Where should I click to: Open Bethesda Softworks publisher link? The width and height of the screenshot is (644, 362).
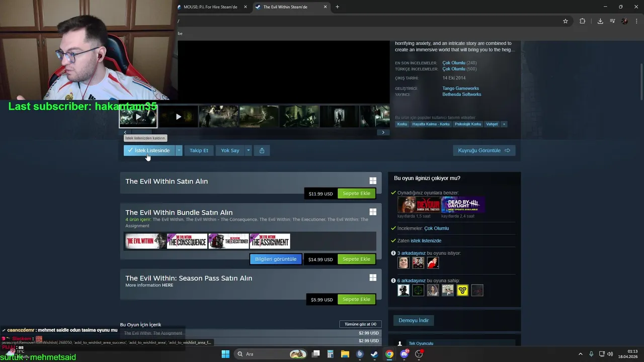coord(462,95)
